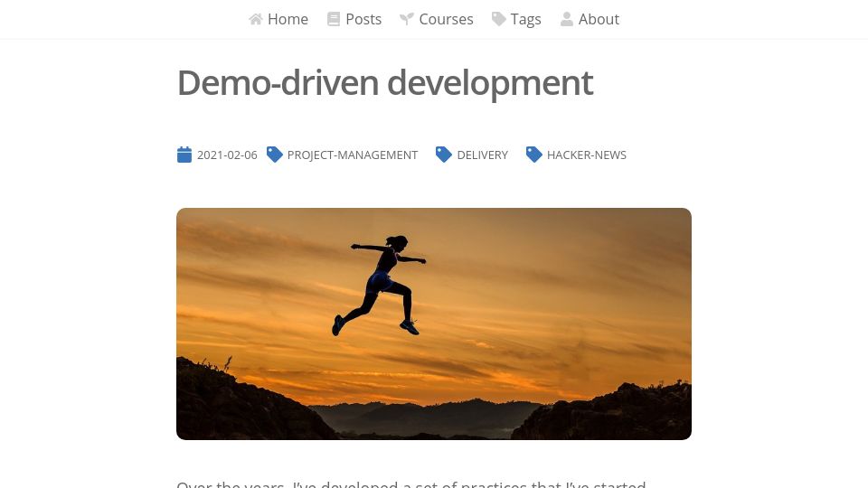Click the seedling icon beside Courses
This screenshot has height=488, width=868.
pyautogui.click(x=407, y=19)
